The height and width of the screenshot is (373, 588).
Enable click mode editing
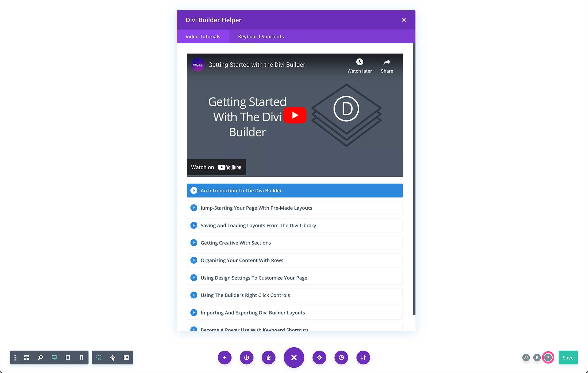[112, 357]
